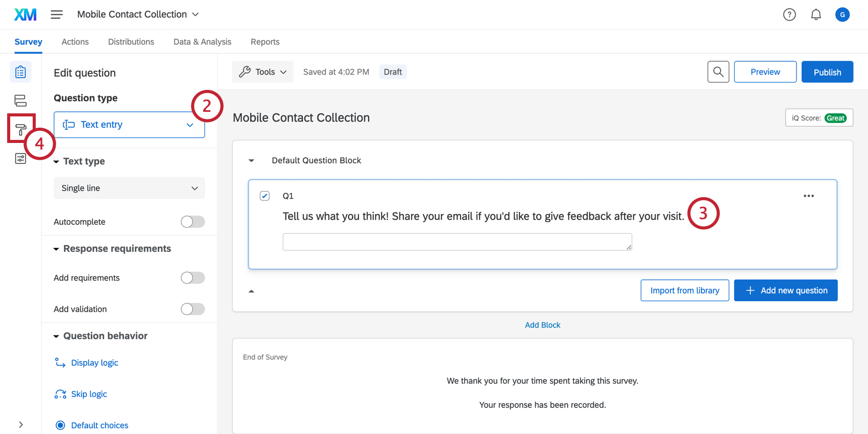This screenshot has height=434, width=868.
Task: Click the Publish button
Action: [x=827, y=72]
